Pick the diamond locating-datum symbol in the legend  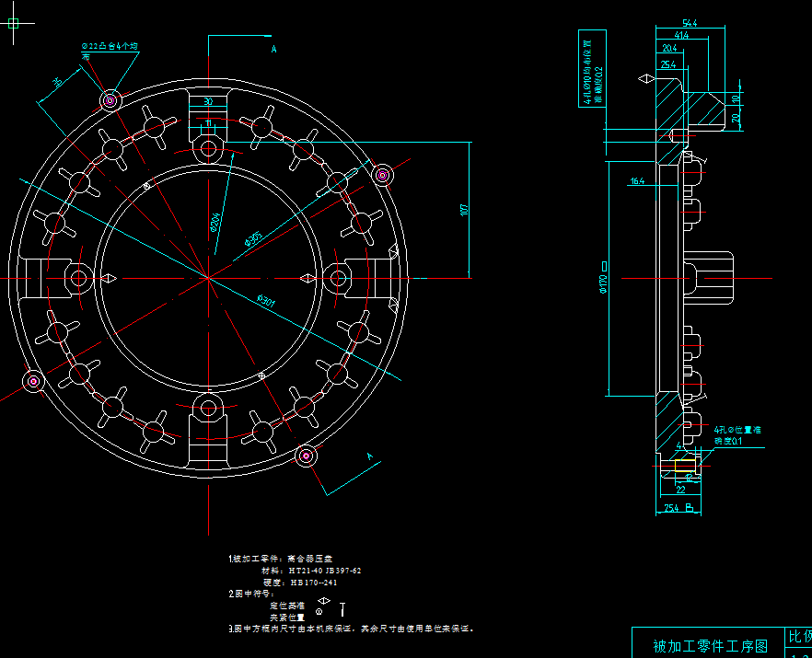click(324, 601)
